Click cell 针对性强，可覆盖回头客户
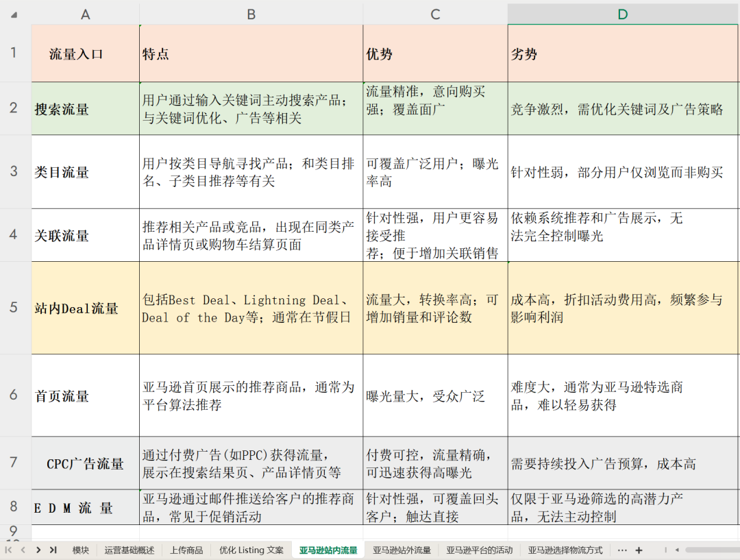This screenshot has height=560, width=740. 435,507
